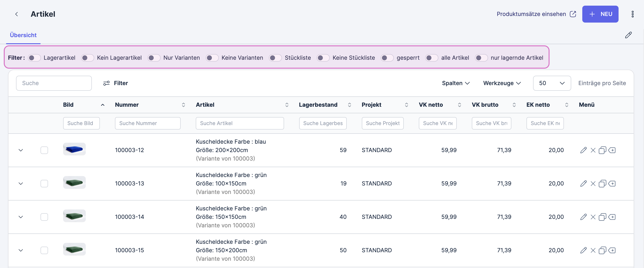This screenshot has width=644, height=268.
Task: Click the back arrow next to Artikel
Action: pyautogui.click(x=16, y=14)
